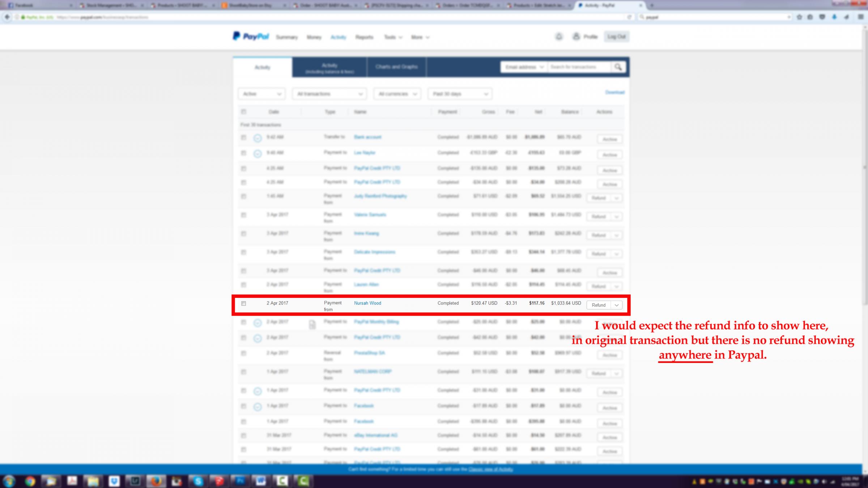Click the Download link

tap(615, 93)
